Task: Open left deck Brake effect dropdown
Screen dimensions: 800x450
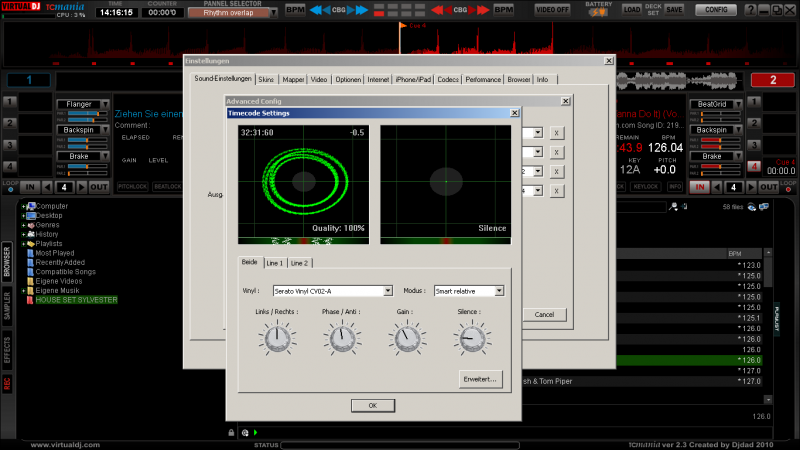Action: tap(105, 156)
